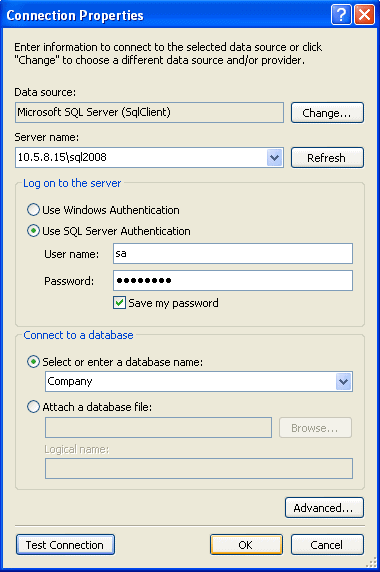Click the Data source Microsoft SQL Server field
Image resolution: width=380 pixels, height=572 pixels.
(149, 113)
